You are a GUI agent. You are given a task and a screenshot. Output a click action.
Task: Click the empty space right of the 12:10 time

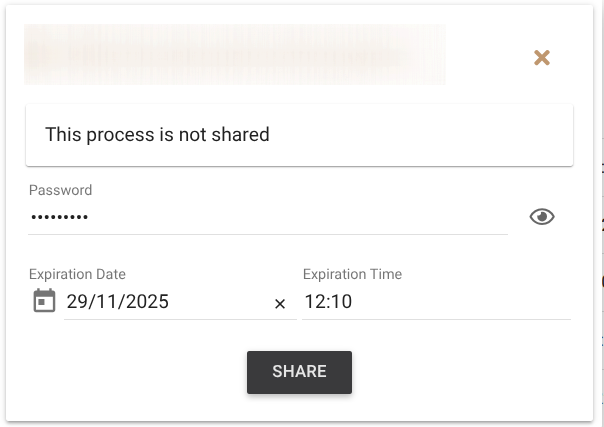(460, 302)
